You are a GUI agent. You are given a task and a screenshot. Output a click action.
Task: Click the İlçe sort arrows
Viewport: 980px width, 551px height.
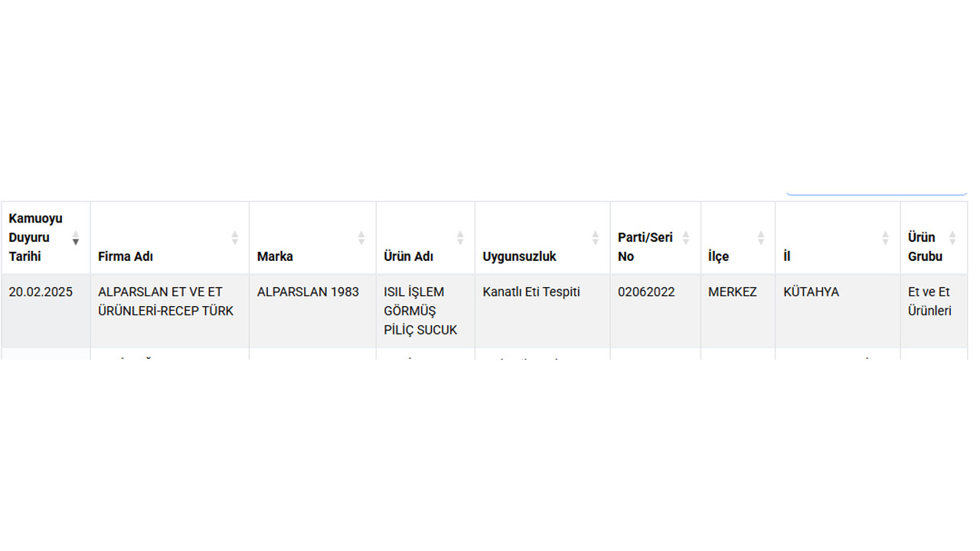coord(761,238)
